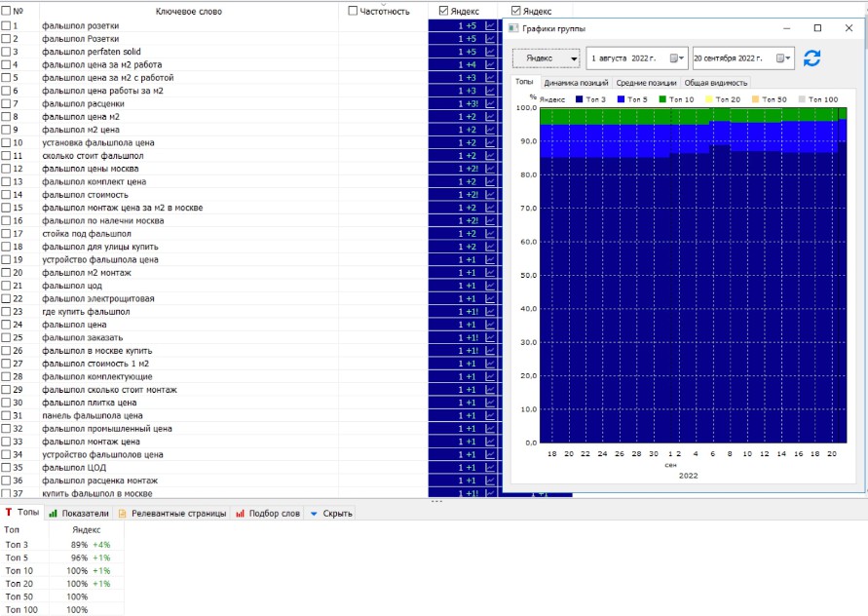Image resolution: width=868 pixels, height=616 pixels.
Task: Click the 'Топ 3' row in tops table
Action: pyautogui.click(x=62, y=545)
